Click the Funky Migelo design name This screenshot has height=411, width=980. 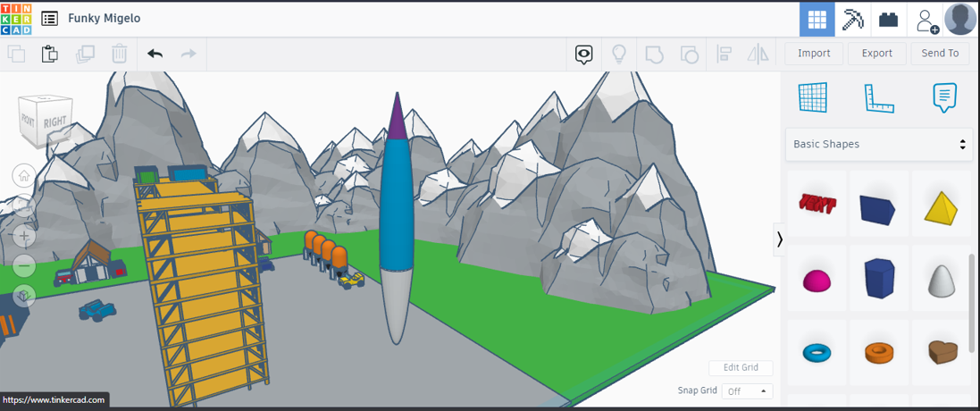pyautogui.click(x=104, y=19)
